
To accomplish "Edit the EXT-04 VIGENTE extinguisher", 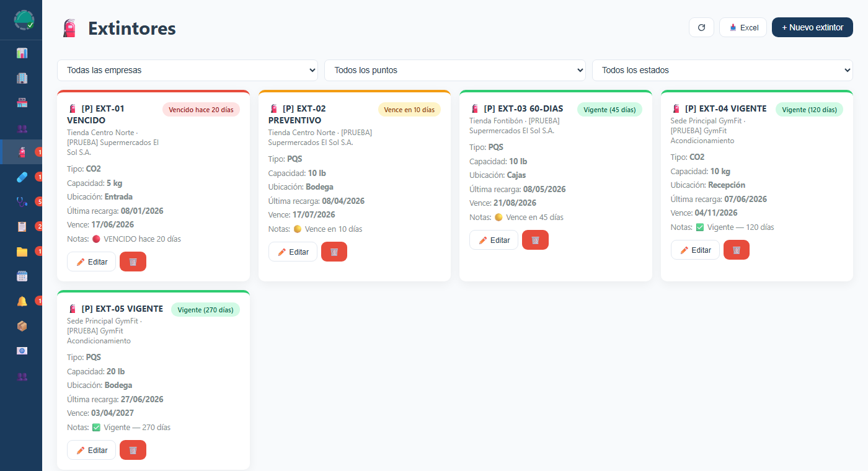I will [x=695, y=250].
